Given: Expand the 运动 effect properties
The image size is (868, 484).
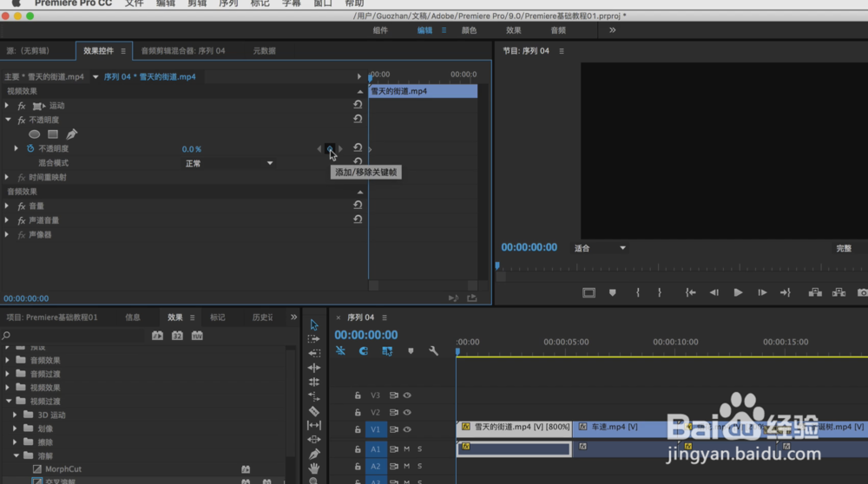Looking at the screenshot, I should 7,105.
